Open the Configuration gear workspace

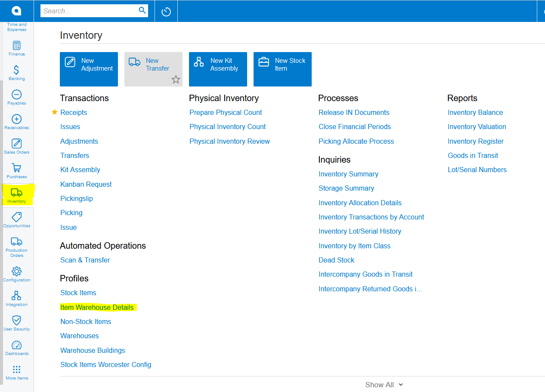[x=17, y=275]
